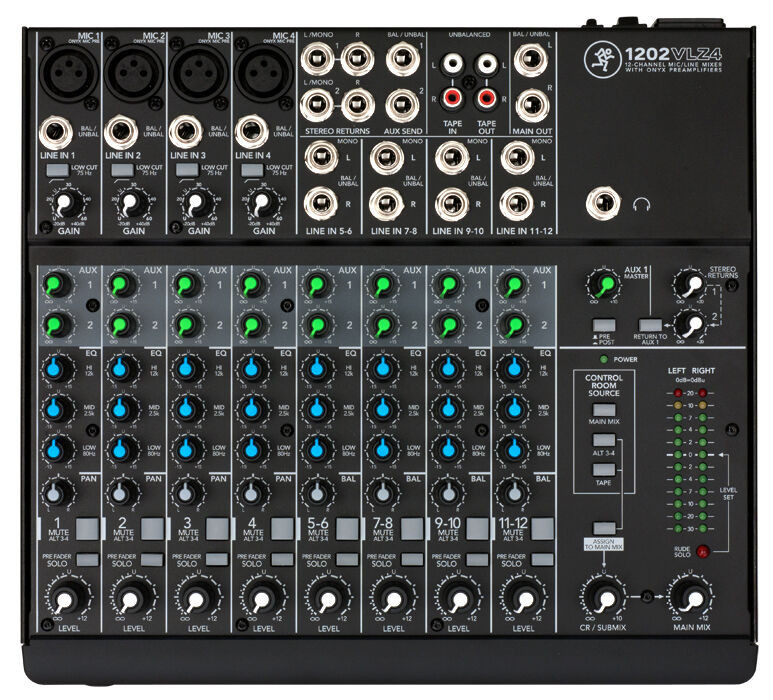Click the channel 4 GAIN knob
Viewport: 773px width, 700px height.
click(262, 203)
